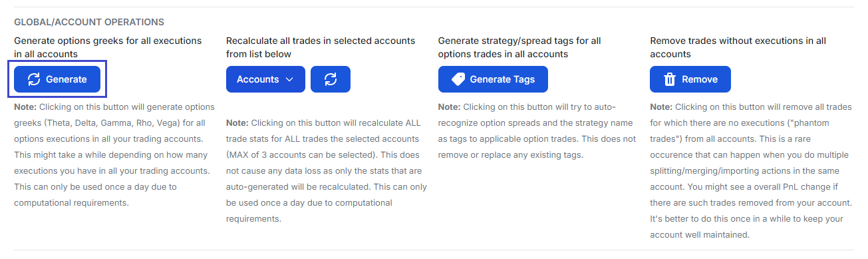
Task: Click the circular arrows icon inside Generate
Action: [x=34, y=79]
